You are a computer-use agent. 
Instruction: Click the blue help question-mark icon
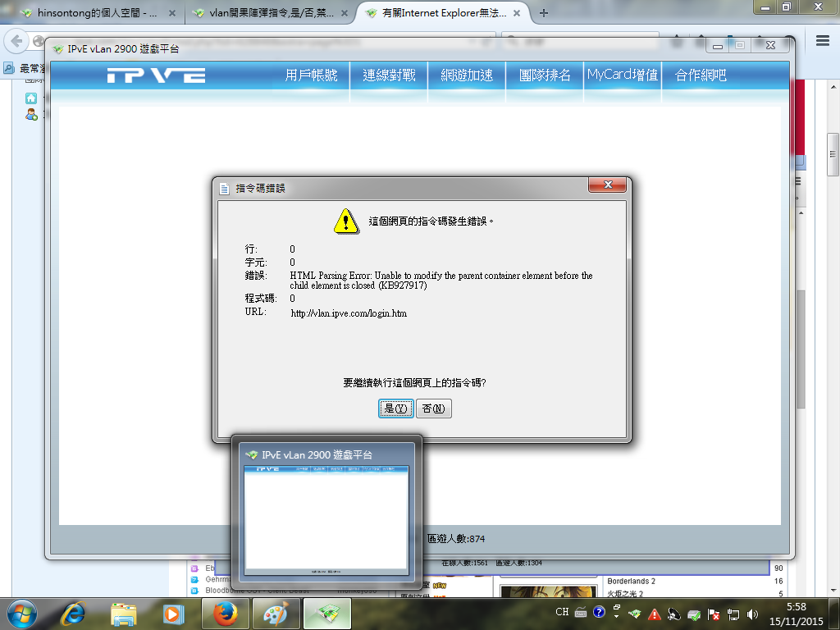[x=599, y=612]
